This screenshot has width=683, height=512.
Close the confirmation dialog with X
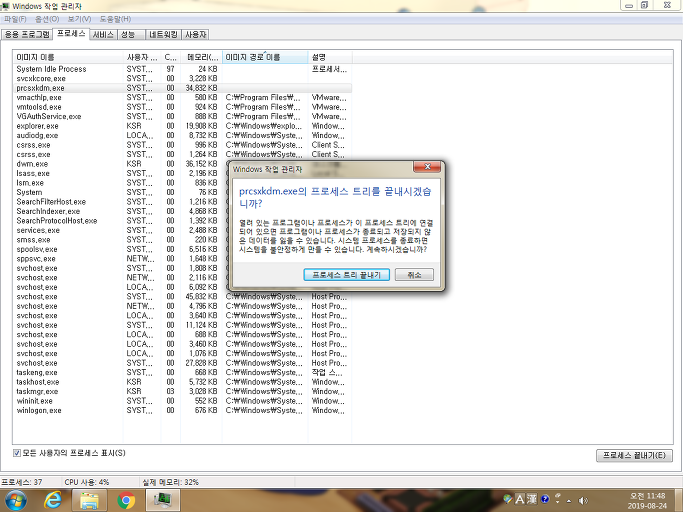point(427,166)
